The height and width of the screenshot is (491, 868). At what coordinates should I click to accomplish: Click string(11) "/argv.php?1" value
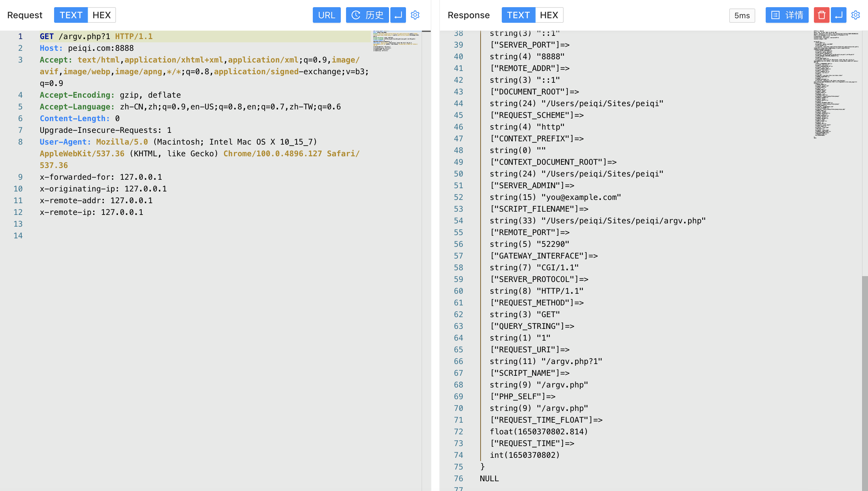pyautogui.click(x=546, y=361)
